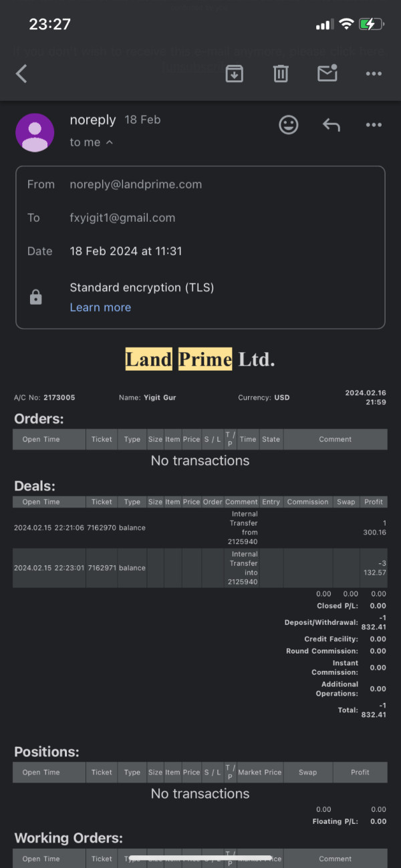Delete email with trash icon
401x868 pixels.
(x=281, y=74)
